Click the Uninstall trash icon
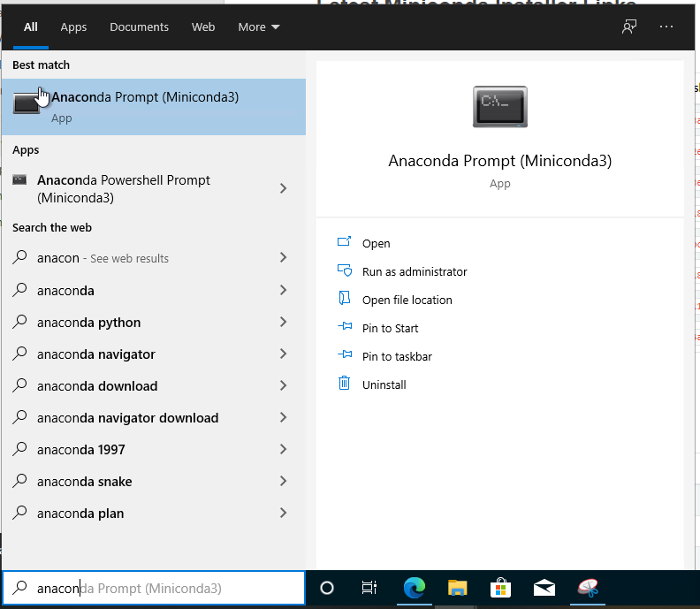The image size is (700, 609). pyautogui.click(x=344, y=383)
